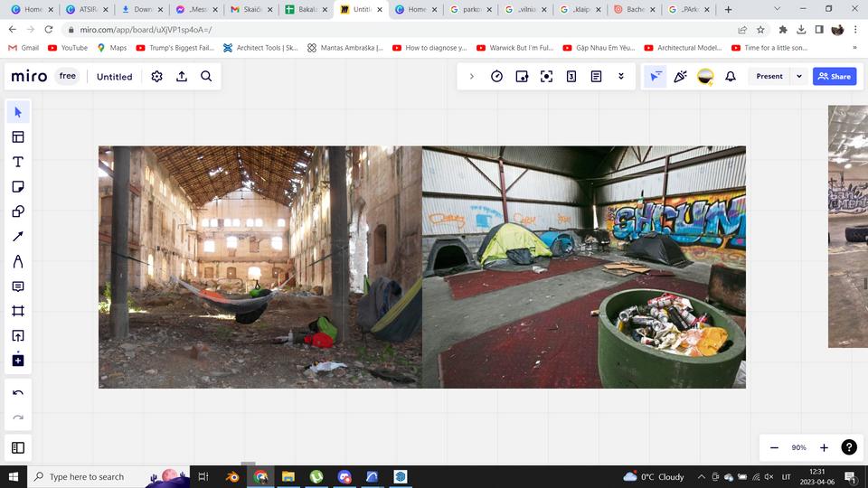
Task: Select the partially visible image on the right edge
Action: [848, 226]
